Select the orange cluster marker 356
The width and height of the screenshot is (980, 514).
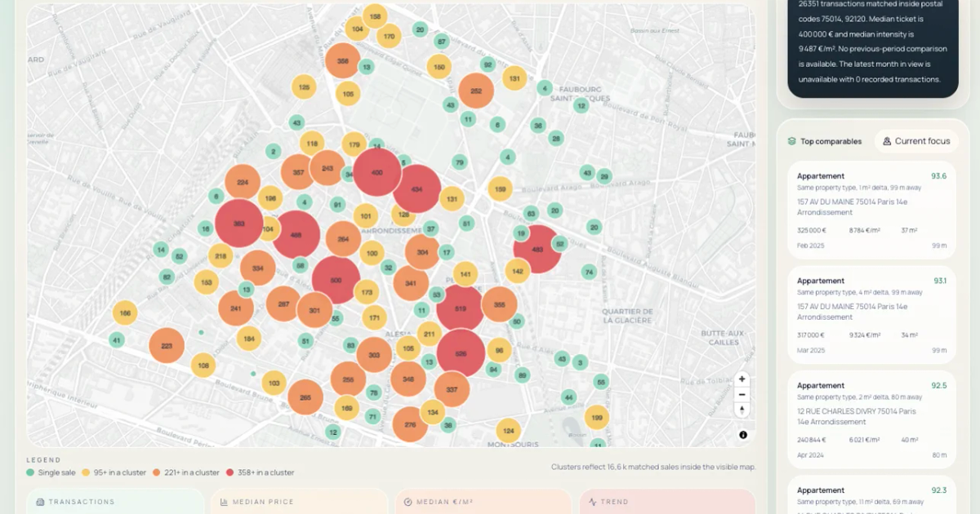tap(343, 60)
